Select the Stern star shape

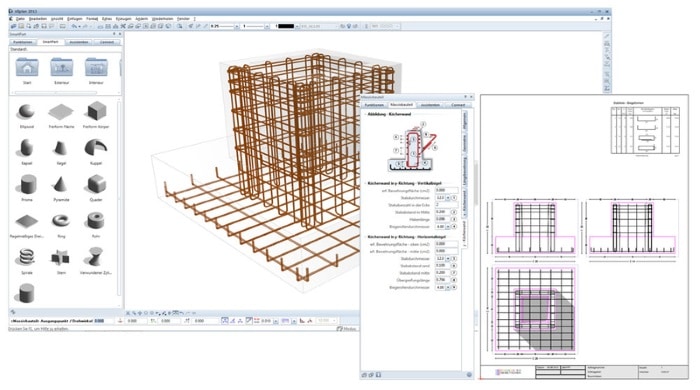61,257
